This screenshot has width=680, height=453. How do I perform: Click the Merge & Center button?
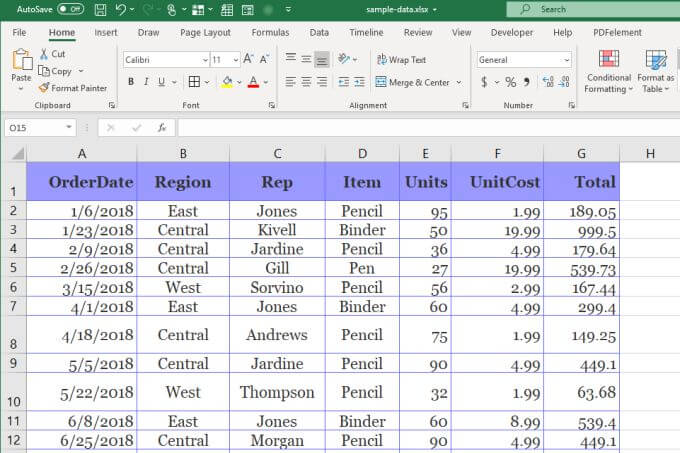point(412,82)
